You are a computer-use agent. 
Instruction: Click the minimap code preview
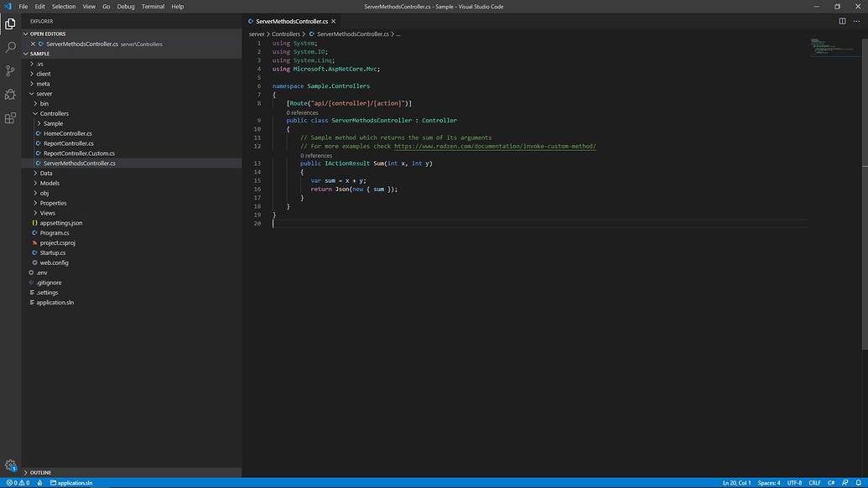tap(827, 49)
